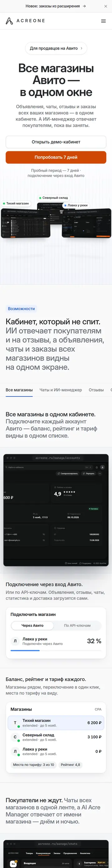Click the 'Рейтинг 4,8' chip
The image size is (112, 868).
(70, 764)
